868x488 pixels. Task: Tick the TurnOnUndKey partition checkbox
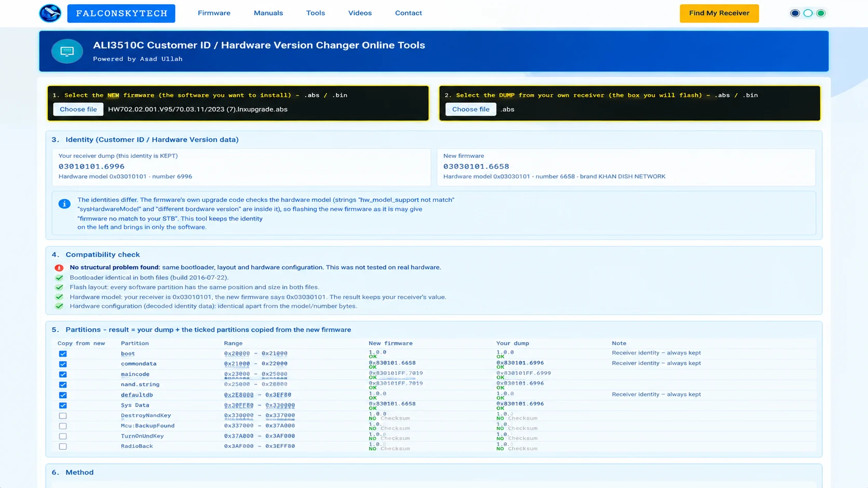click(63, 436)
